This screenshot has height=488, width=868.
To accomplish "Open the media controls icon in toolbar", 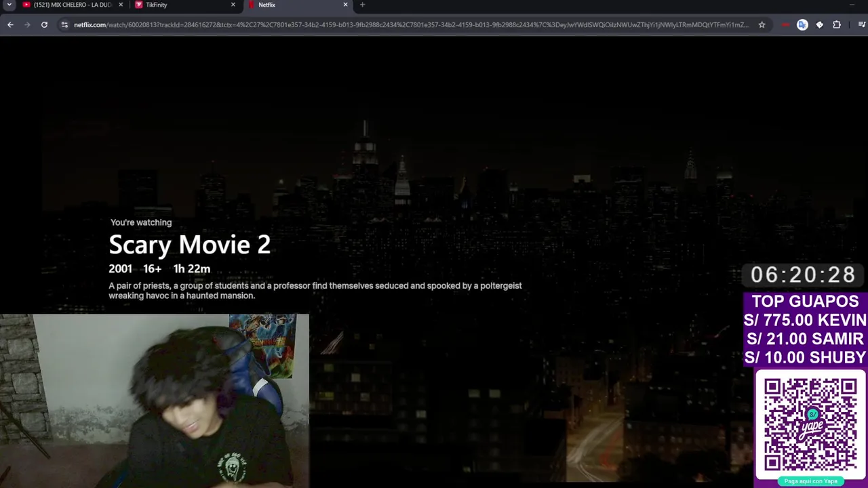I will tap(862, 24).
